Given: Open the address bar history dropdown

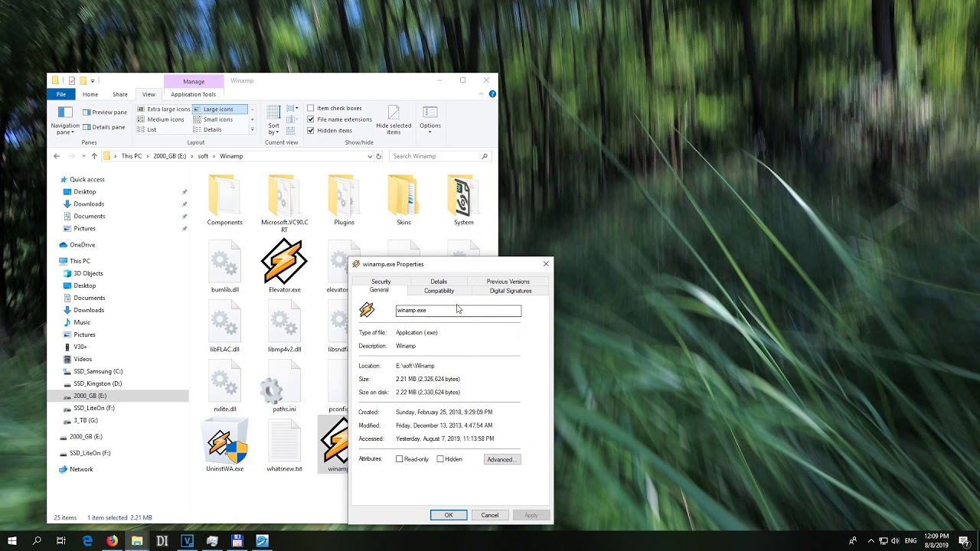Looking at the screenshot, I should point(370,156).
